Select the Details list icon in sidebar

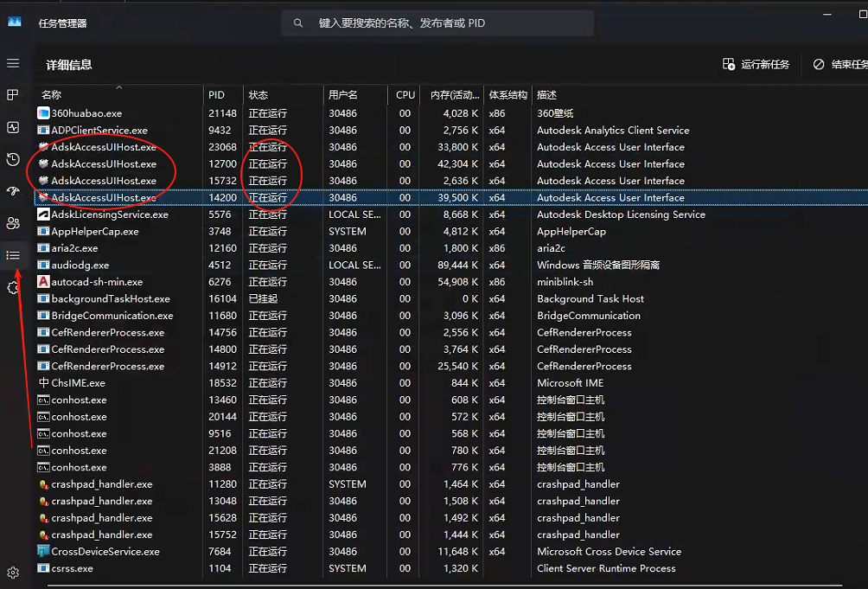[x=13, y=255]
